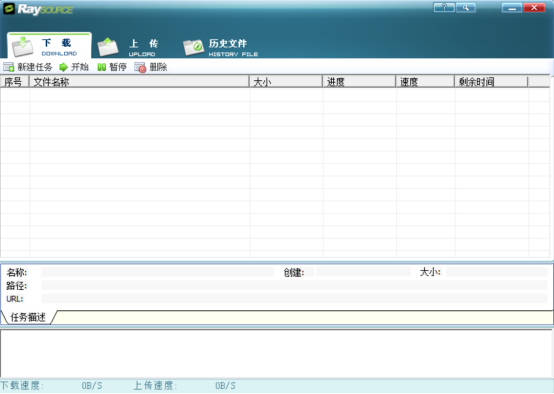Click the task description text area
The image size is (554, 394).
(277, 353)
